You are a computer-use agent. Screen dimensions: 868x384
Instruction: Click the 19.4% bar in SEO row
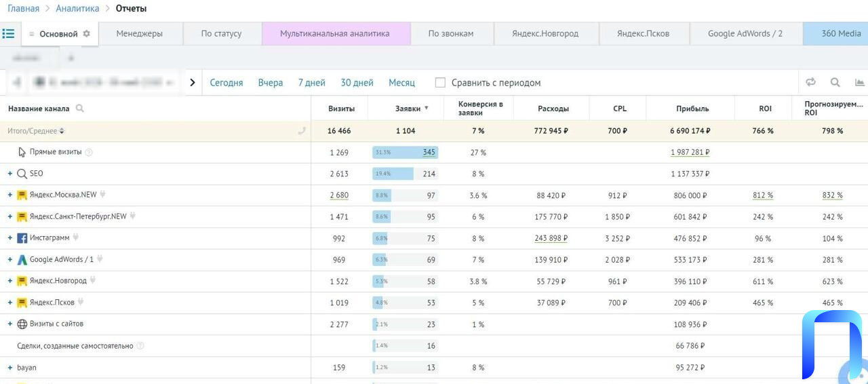pos(393,174)
